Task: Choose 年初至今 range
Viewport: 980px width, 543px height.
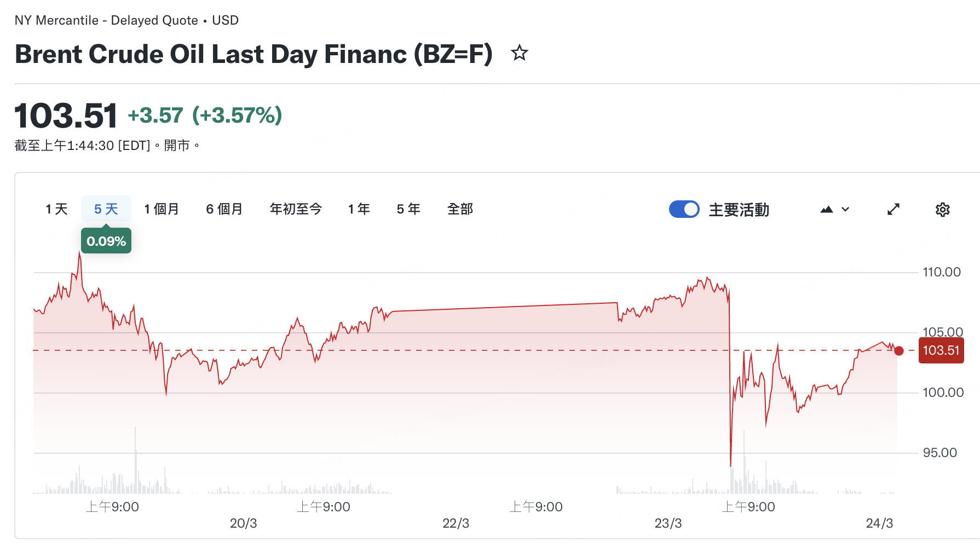Action: 296,209
